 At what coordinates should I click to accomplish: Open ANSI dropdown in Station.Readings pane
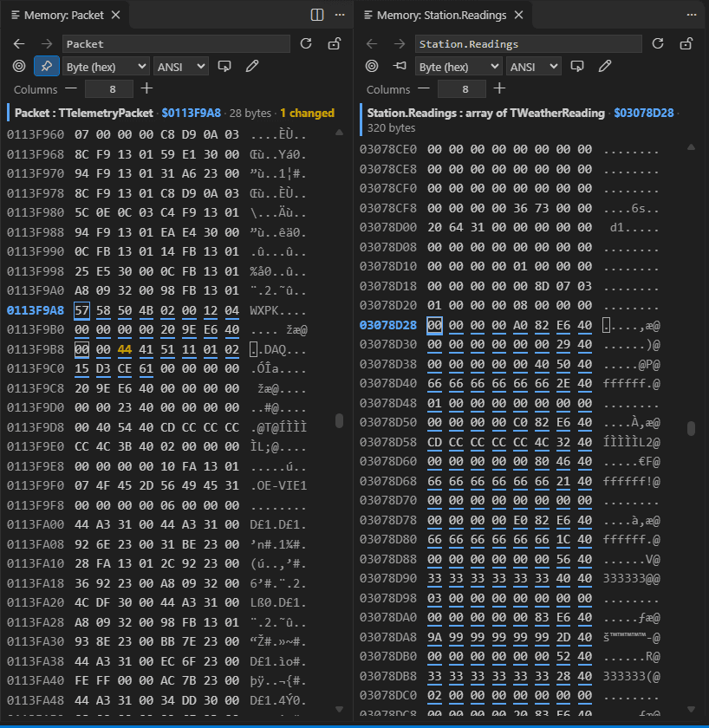(534, 67)
